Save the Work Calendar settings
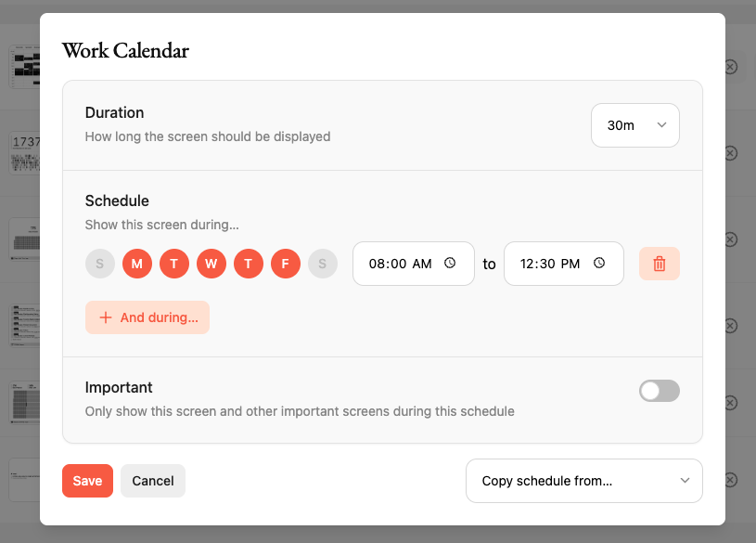 click(x=87, y=481)
